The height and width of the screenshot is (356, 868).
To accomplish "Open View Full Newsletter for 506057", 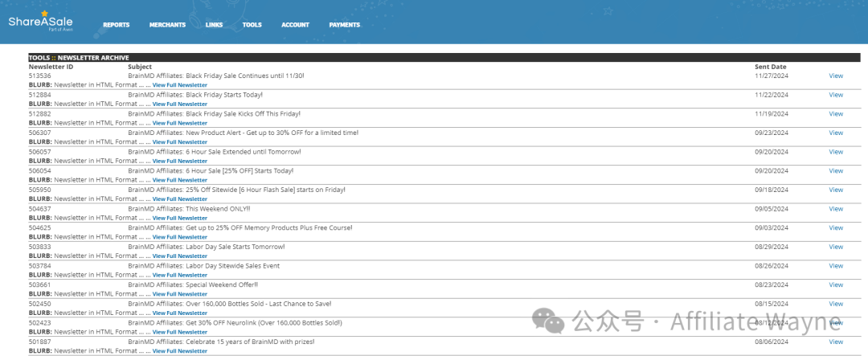I will (x=180, y=161).
